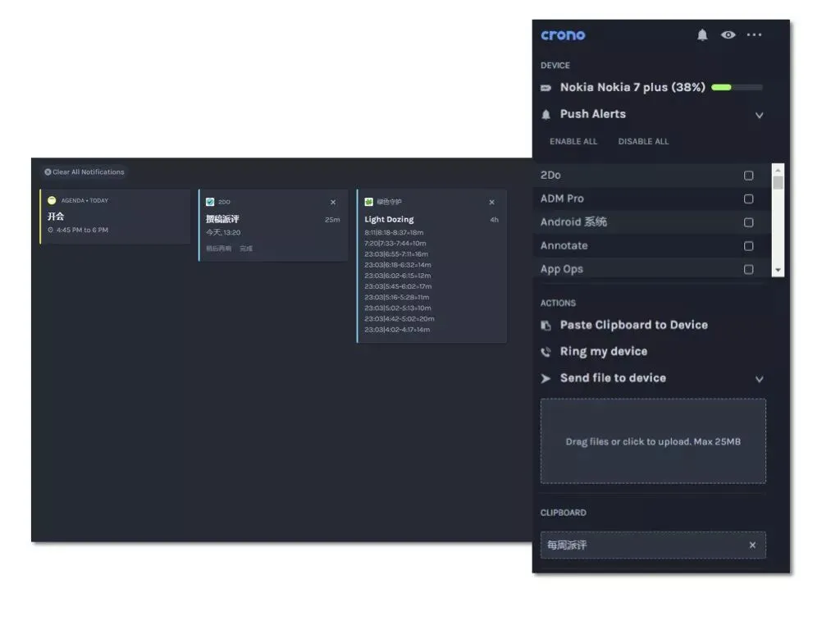
Task: Toggle the eye visibility icon in header
Action: click(x=728, y=34)
